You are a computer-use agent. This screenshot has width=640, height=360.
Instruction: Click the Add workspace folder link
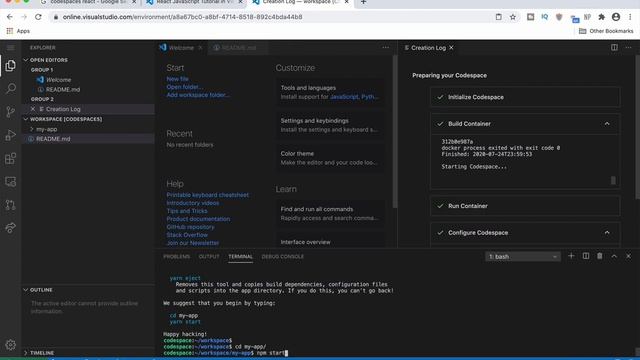(x=198, y=95)
